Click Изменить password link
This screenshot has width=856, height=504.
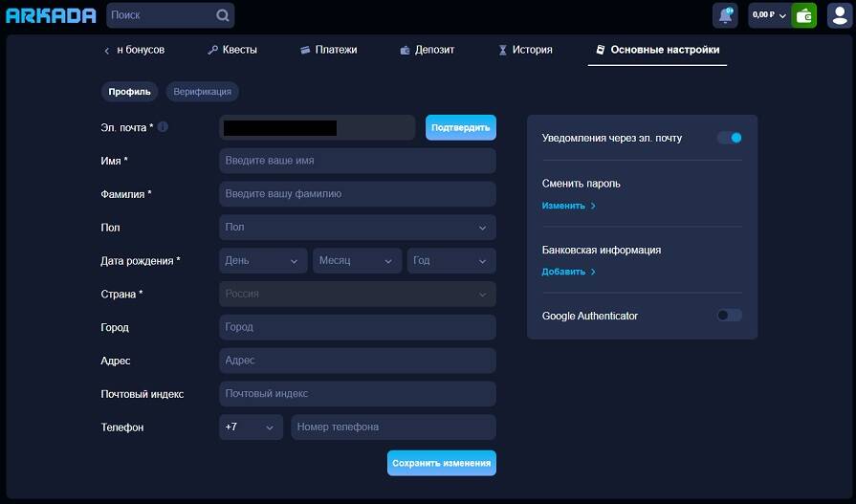[x=568, y=206]
